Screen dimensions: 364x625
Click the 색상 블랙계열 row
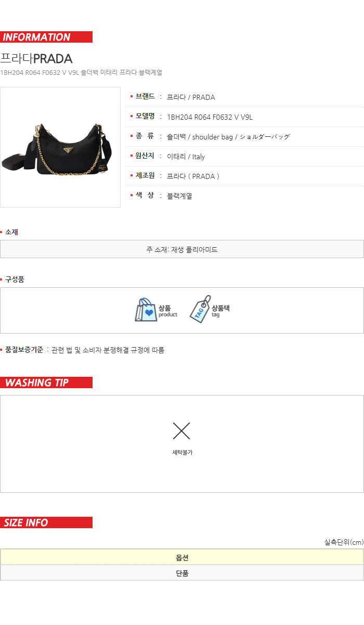click(244, 196)
